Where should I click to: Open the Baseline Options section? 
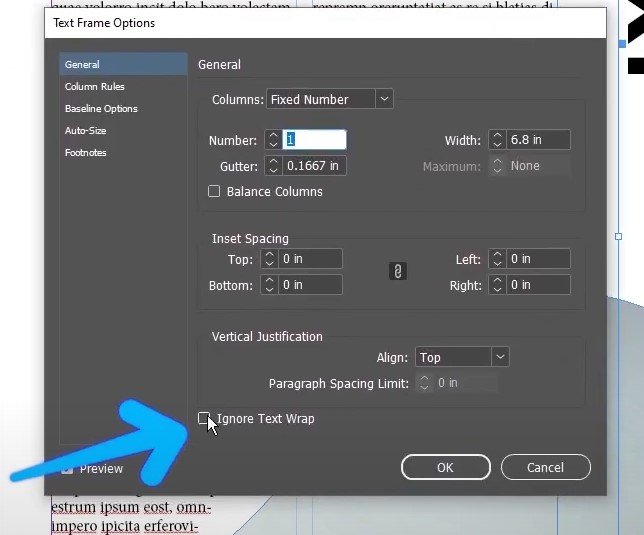click(x=101, y=109)
